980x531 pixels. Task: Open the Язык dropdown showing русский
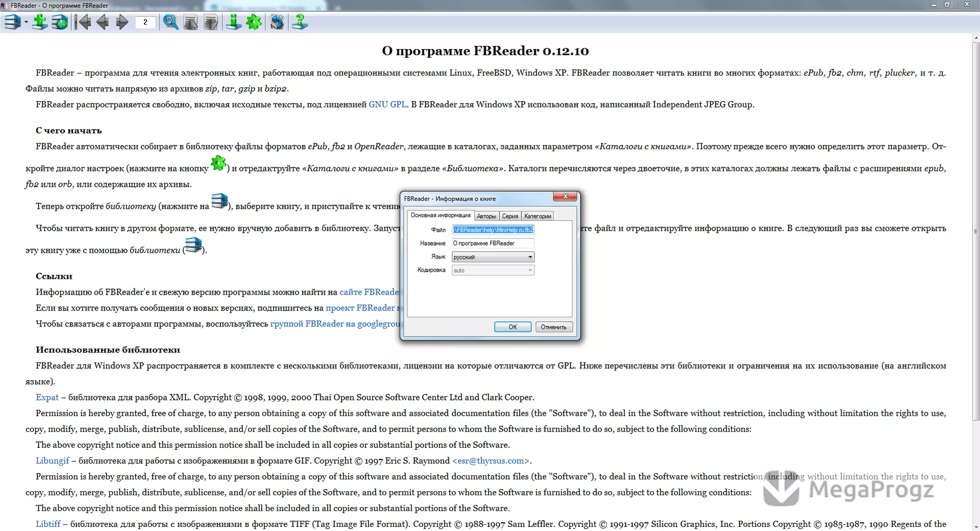click(x=493, y=257)
